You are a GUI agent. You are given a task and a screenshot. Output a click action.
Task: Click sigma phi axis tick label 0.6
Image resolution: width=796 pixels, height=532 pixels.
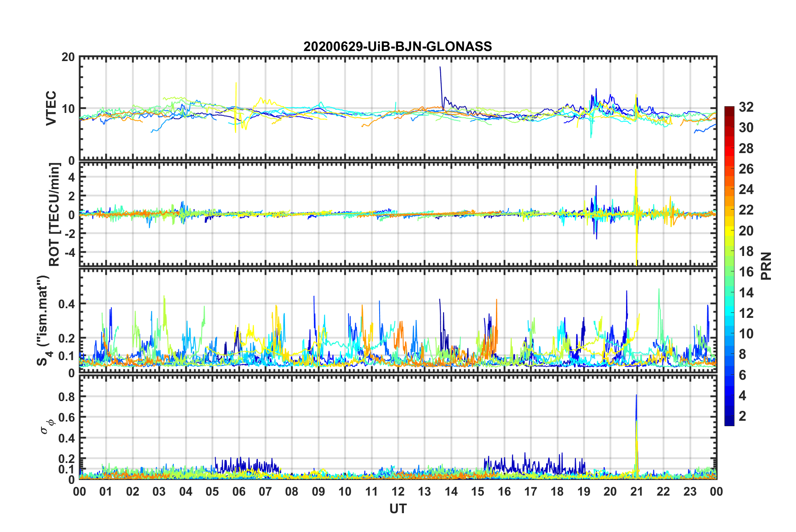pos(67,417)
